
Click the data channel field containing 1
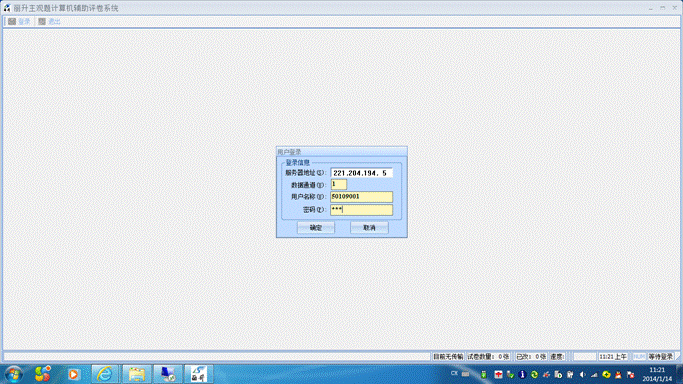338,185
